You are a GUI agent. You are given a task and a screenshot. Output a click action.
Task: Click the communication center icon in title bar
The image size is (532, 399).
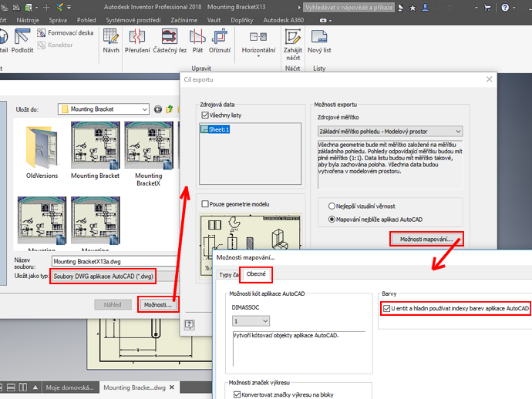point(401,8)
